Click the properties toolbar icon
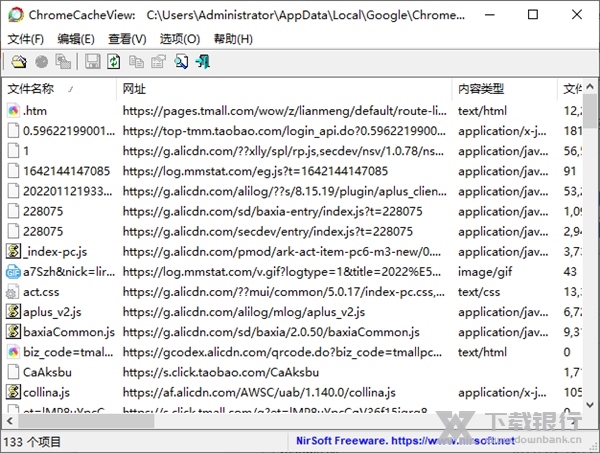Screen dimensions: 600x453 (x=157, y=62)
